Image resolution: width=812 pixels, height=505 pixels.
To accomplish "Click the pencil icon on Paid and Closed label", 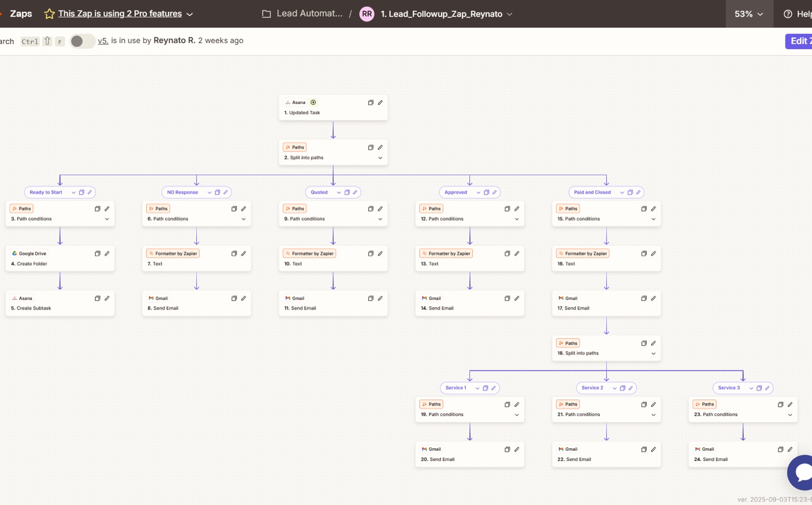I will (638, 192).
